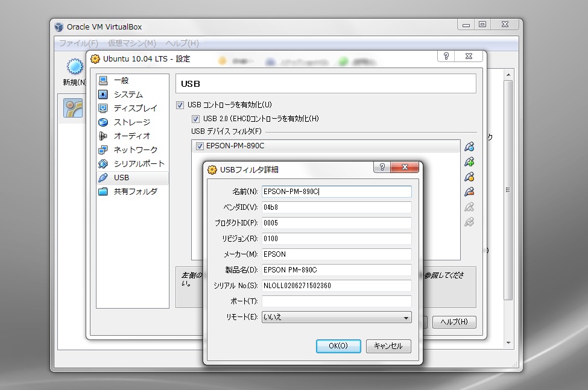Close the USBフィルタ詳細 dialog with red X

[x=405, y=167]
